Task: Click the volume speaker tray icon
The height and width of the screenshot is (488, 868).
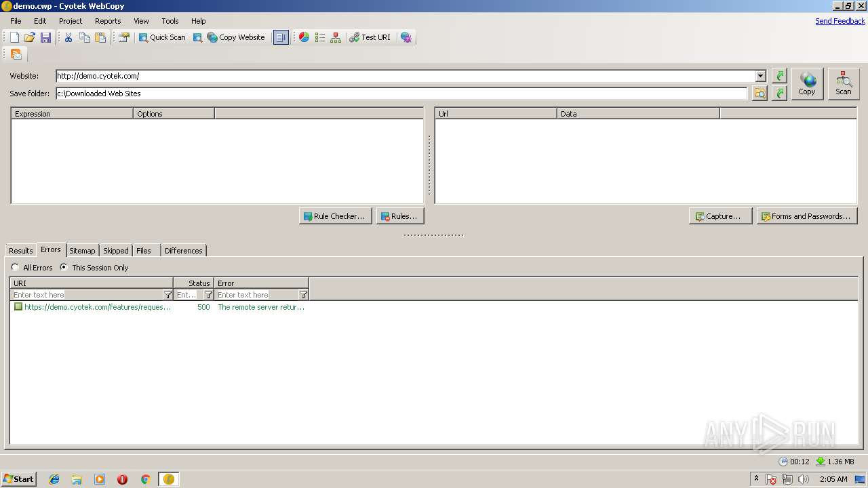Action: 803,479
